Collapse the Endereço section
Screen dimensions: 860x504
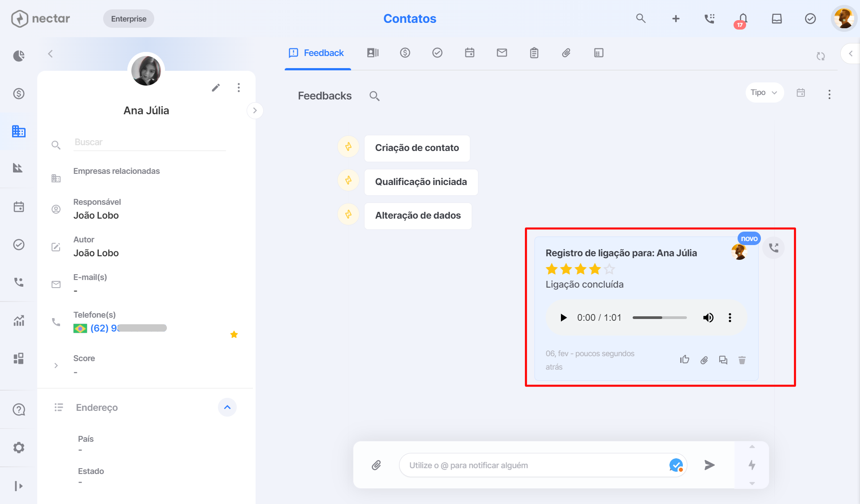227,407
